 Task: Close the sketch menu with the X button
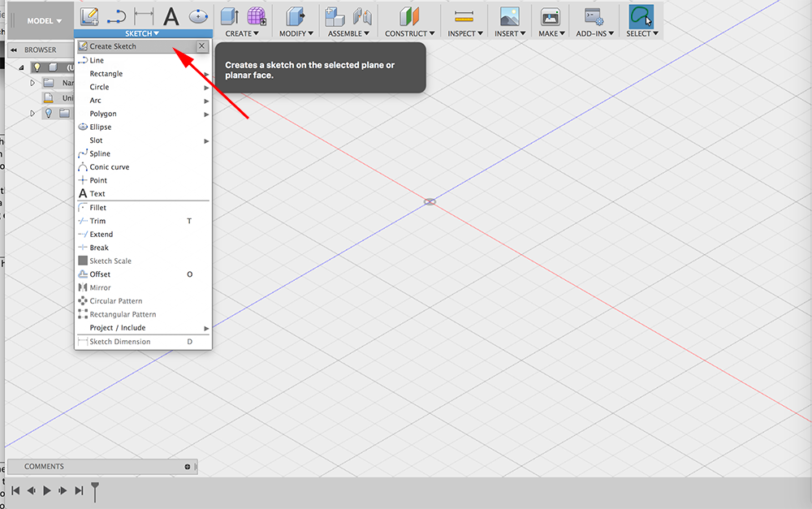point(202,46)
